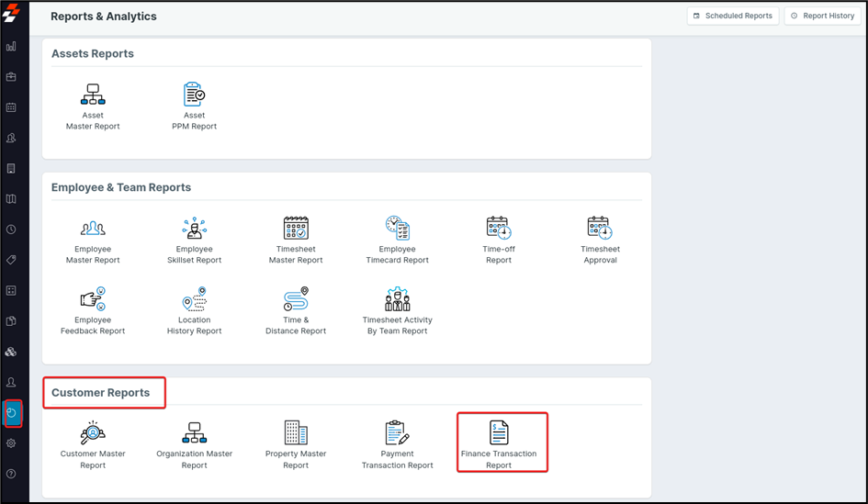Viewport: 868px width, 504px height.
Task: Open the bar chart dashboard sidebar icon
Action: [11, 47]
